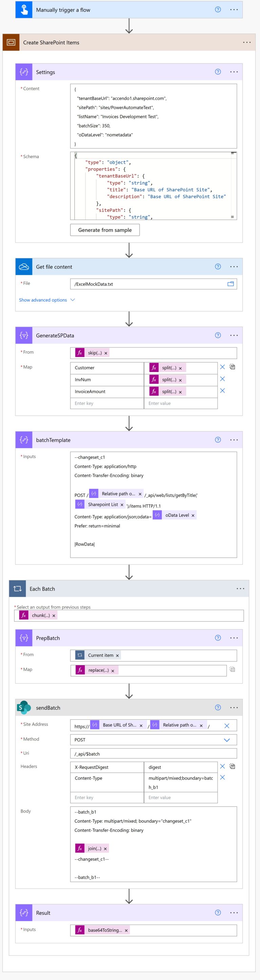Click the Manually trigger a flow icon
This screenshot has width=260, height=980.
point(24,9)
